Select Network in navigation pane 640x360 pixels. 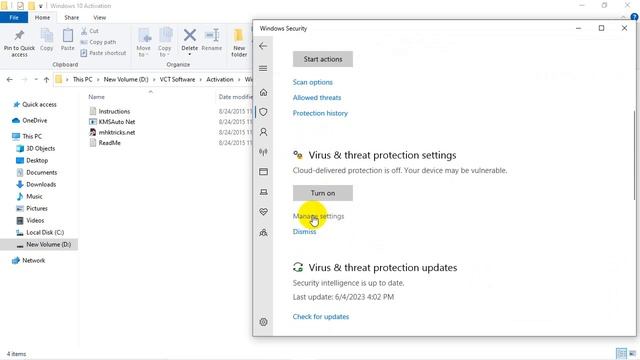33,260
